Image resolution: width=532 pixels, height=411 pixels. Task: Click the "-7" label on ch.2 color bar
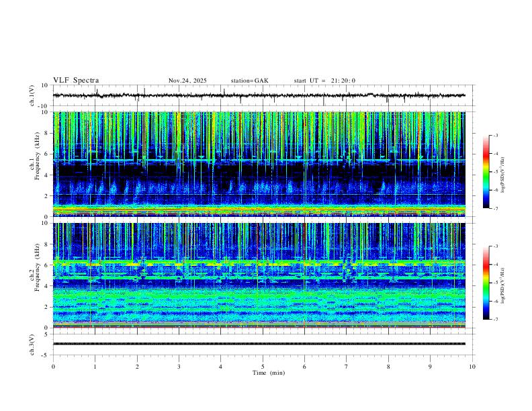(x=496, y=319)
